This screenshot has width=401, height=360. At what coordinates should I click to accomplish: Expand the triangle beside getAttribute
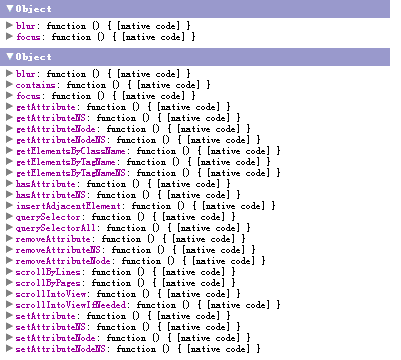[9, 106]
